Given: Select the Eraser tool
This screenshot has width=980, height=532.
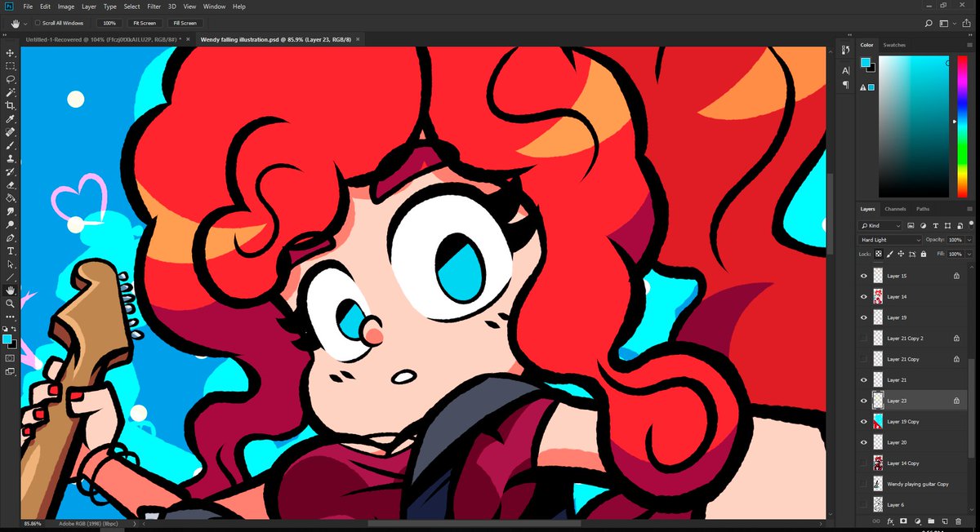Looking at the screenshot, I should click(x=10, y=184).
